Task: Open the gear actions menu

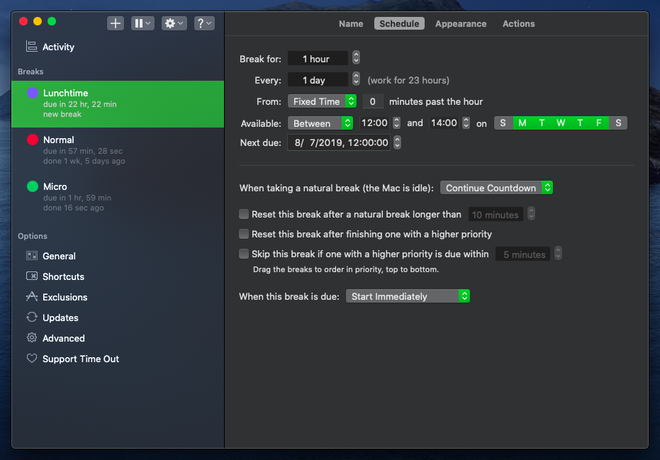Action: click(174, 23)
